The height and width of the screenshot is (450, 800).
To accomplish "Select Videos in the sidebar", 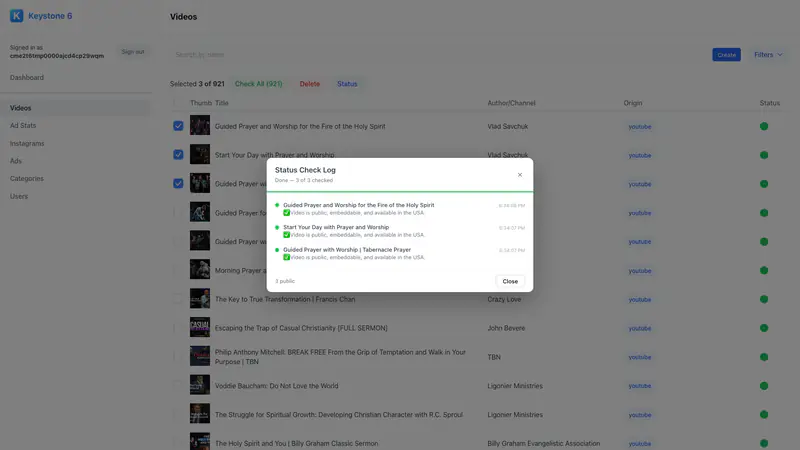I will [x=75, y=108].
